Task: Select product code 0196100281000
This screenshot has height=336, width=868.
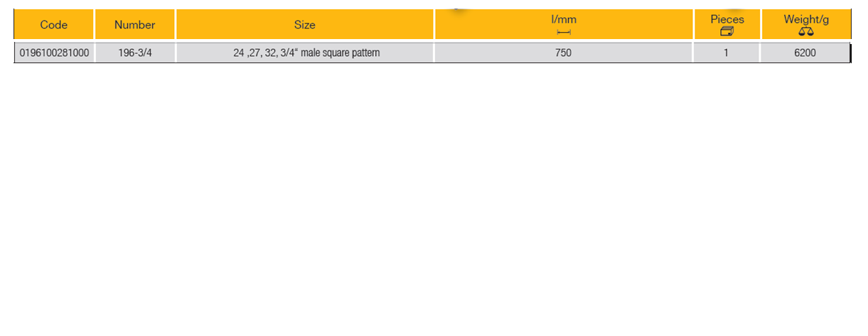Action: [55, 53]
